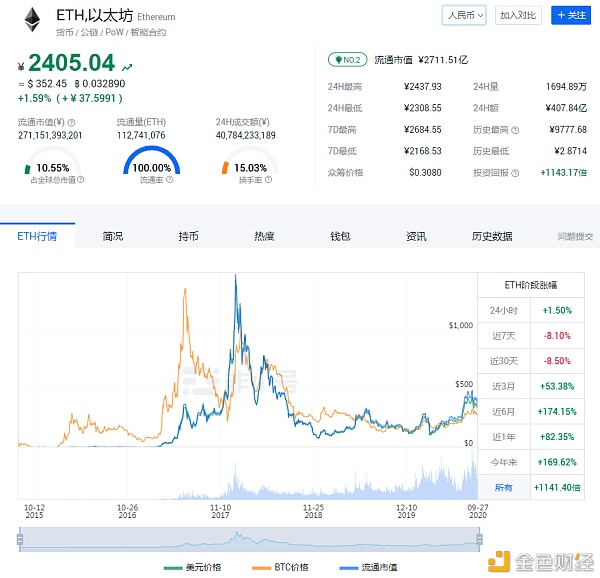This screenshot has width=600, height=578.
Task: Click the 公链 category tag
Action: tap(89, 33)
